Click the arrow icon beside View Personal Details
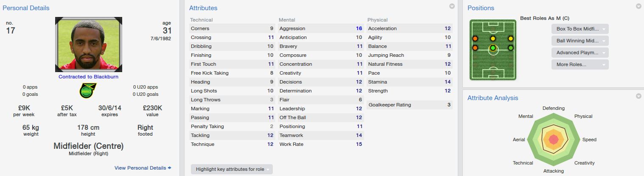The image size is (644, 176). pos(170,168)
